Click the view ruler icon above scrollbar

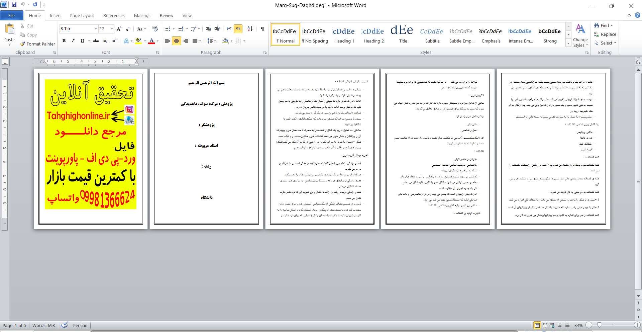[x=638, y=62]
